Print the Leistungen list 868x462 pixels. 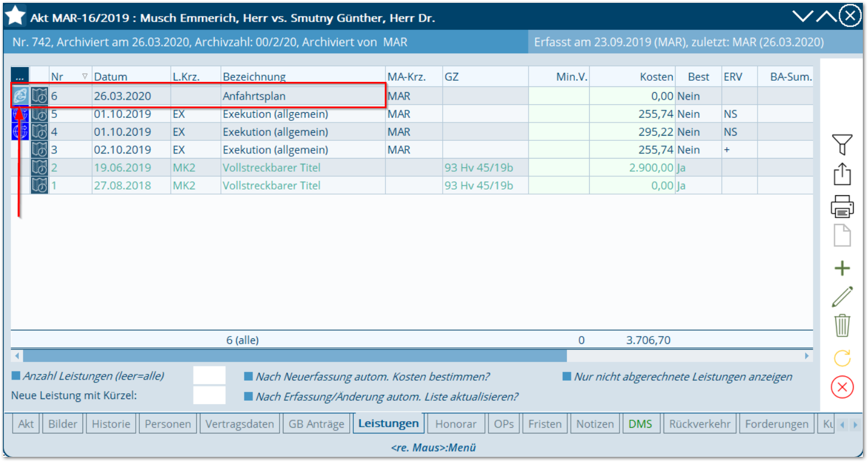pos(842,206)
